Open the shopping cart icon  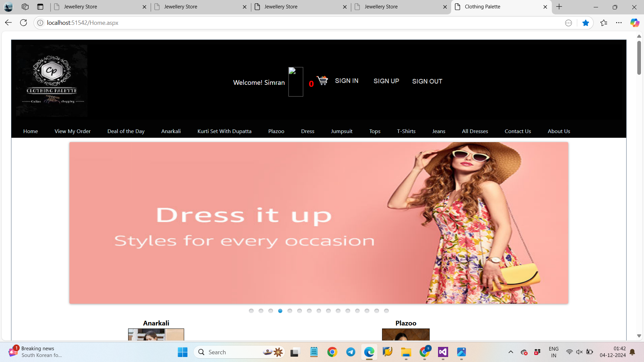point(322,80)
